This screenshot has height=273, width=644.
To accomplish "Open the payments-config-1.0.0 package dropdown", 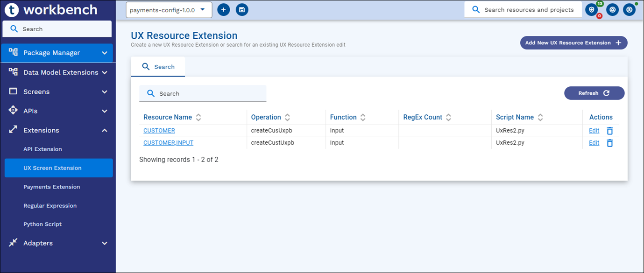I will click(x=169, y=10).
